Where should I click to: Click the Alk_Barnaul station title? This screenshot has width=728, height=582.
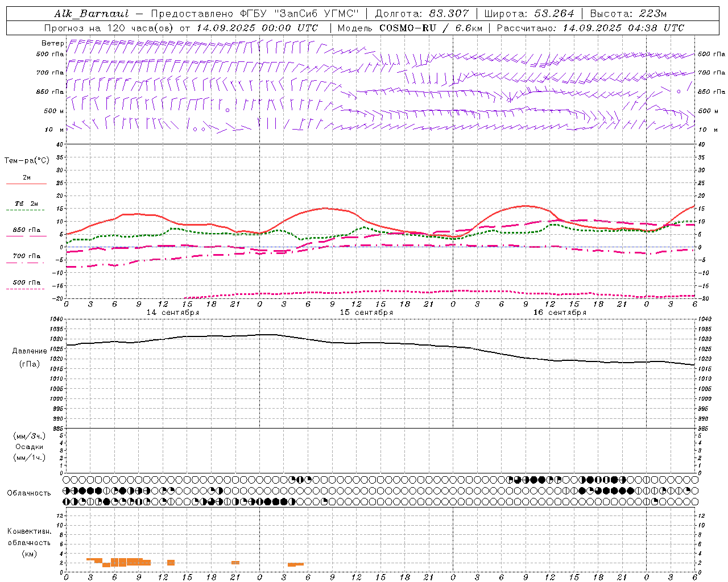(x=92, y=14)
